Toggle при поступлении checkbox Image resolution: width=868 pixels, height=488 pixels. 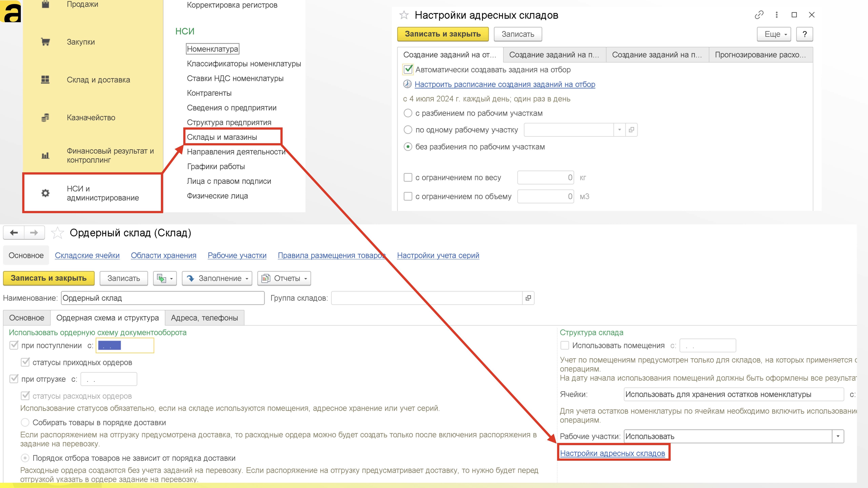[x=14, y=345]
